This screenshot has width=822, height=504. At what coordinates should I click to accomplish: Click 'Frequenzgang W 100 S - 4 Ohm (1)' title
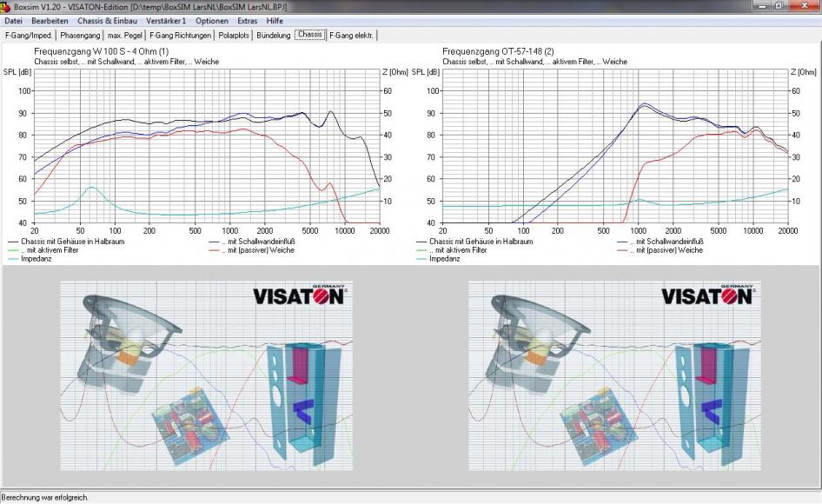tap(101, 51)
